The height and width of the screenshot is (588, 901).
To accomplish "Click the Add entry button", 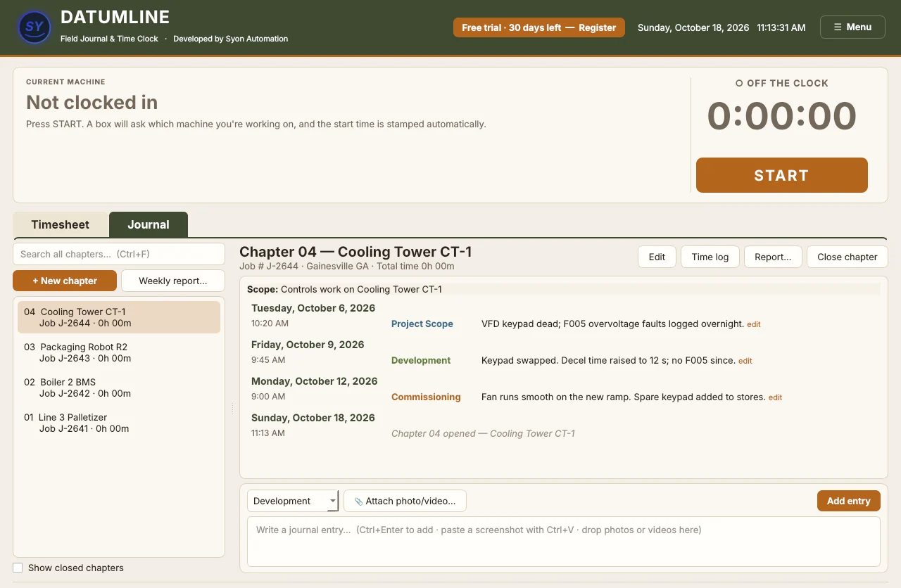I will coord(849,501).
